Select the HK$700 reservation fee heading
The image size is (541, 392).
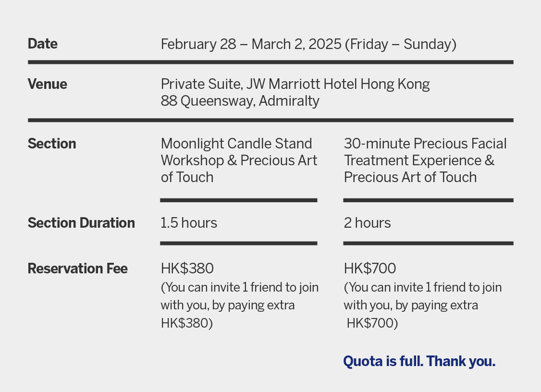pyautogui.click(x=370, y=269)
